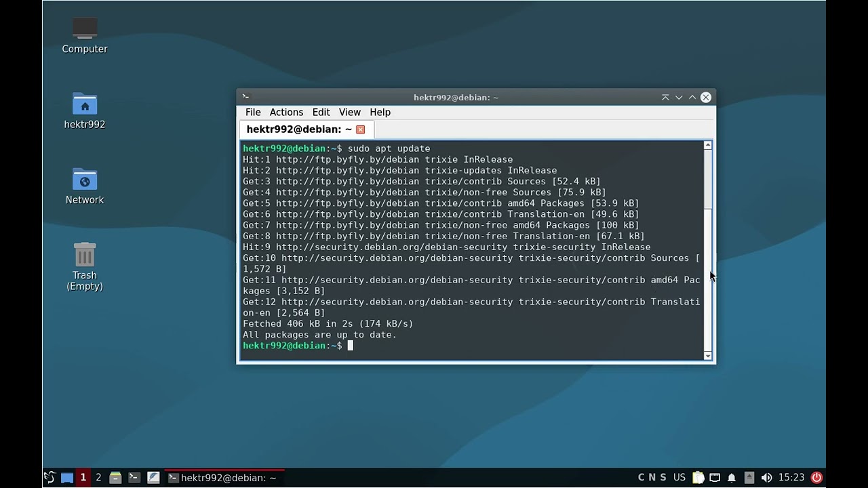
Task: Open the Edit menu
Action: [321, 112]
